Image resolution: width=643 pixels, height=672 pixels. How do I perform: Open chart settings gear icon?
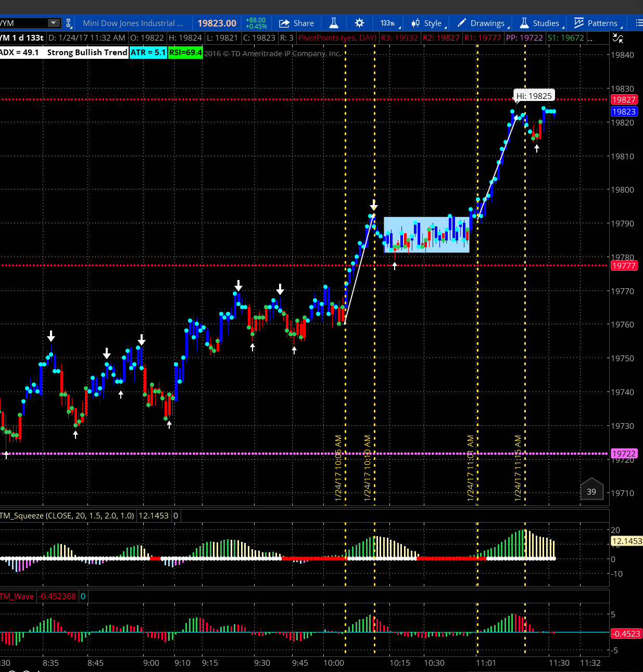pos(359,23)
